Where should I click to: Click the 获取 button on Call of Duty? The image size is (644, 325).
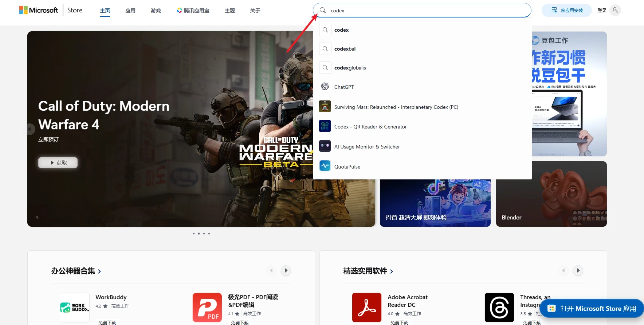pyautogui.click(x=58, y=163)
